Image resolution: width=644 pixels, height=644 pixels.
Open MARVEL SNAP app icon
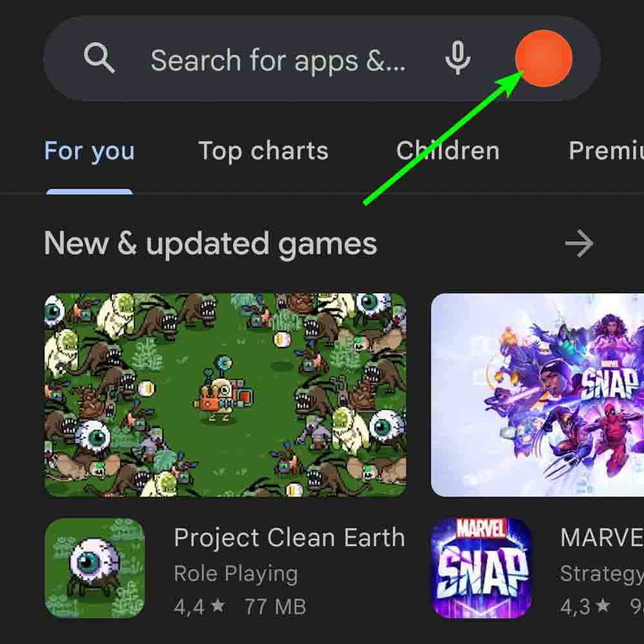click(481, 567)
